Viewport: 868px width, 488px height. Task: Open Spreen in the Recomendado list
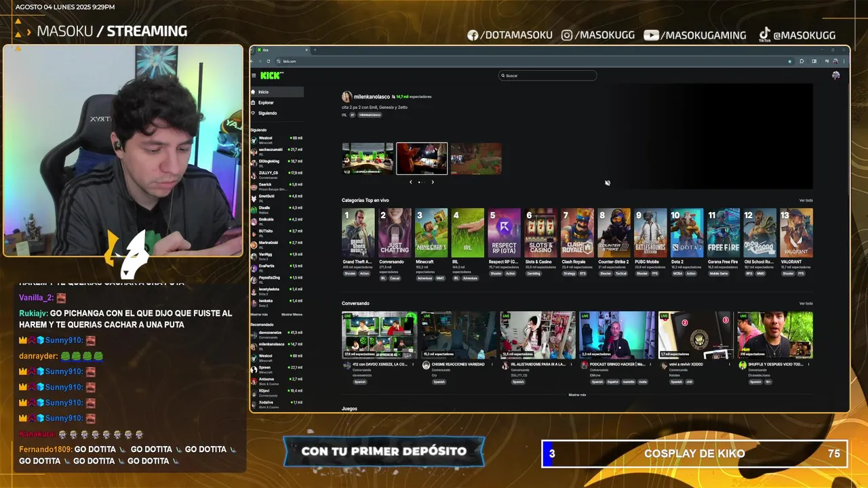pyautogui.click(x=277, y=369)
